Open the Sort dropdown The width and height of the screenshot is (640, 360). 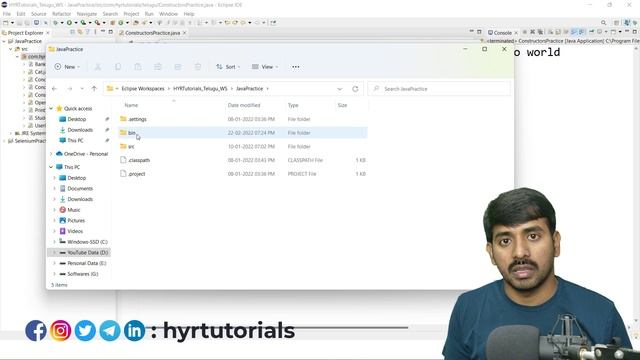228,67
